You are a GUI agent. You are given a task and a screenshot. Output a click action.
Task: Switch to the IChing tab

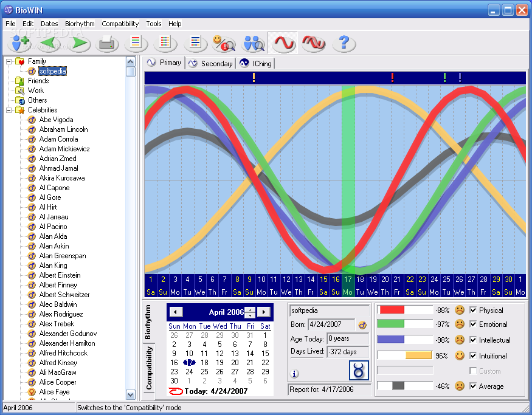[255, 63]
